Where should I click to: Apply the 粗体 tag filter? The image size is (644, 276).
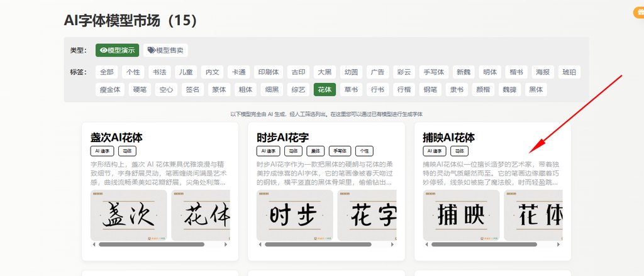pos(245,89)
